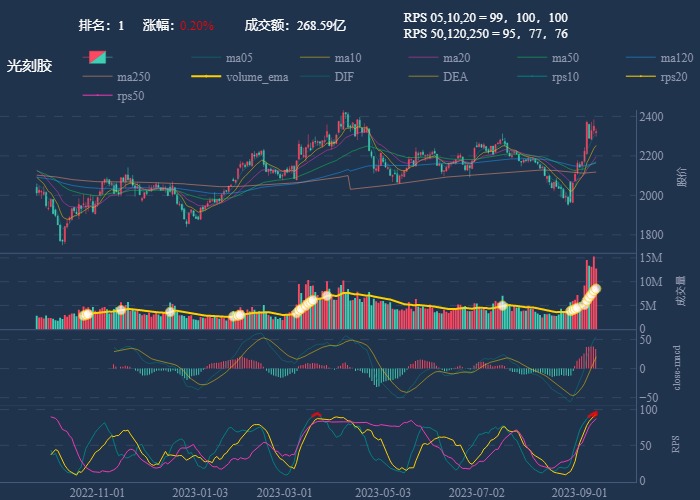Click the 成交额 268.59亿 label
This screenshot has width=700, height=500.
tap(295, 25)
